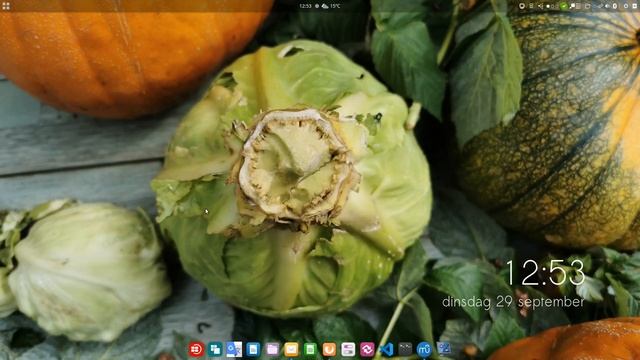Viewport: 640px width, 360px height.
Task: Launch the green spreadsheet dock icon
Action: click(310, 349)
